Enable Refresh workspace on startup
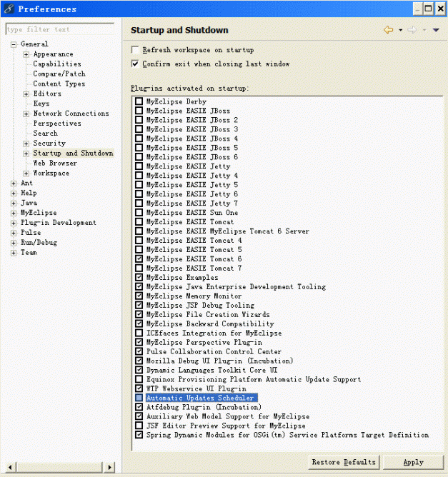The height and width of the screenshot is (477, 448). coord(135,49)
